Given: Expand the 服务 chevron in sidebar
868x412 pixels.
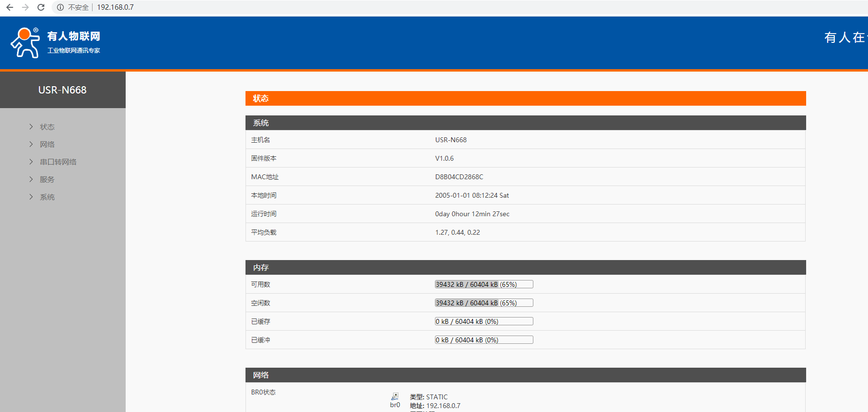Looking at the screenshot, I should pyautogui.click(x=31, y=179).
